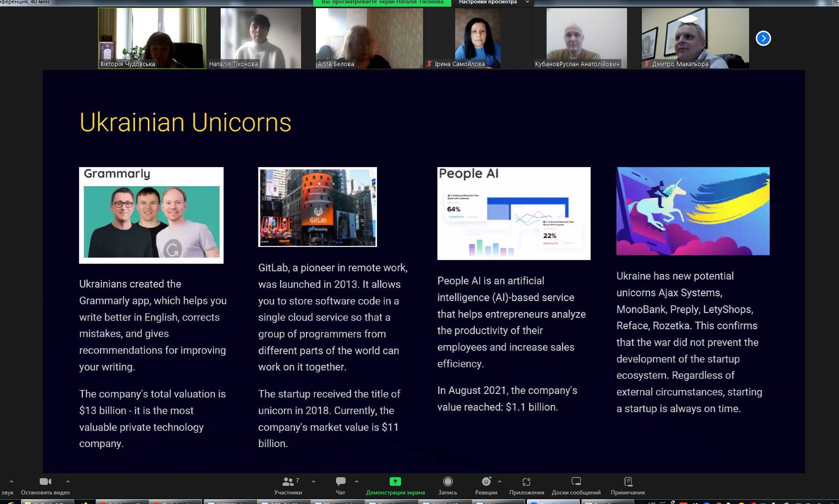Open the Настройки просмотра dropdown
The width and height of the screenshot is (839, 504).
(493, 2)
